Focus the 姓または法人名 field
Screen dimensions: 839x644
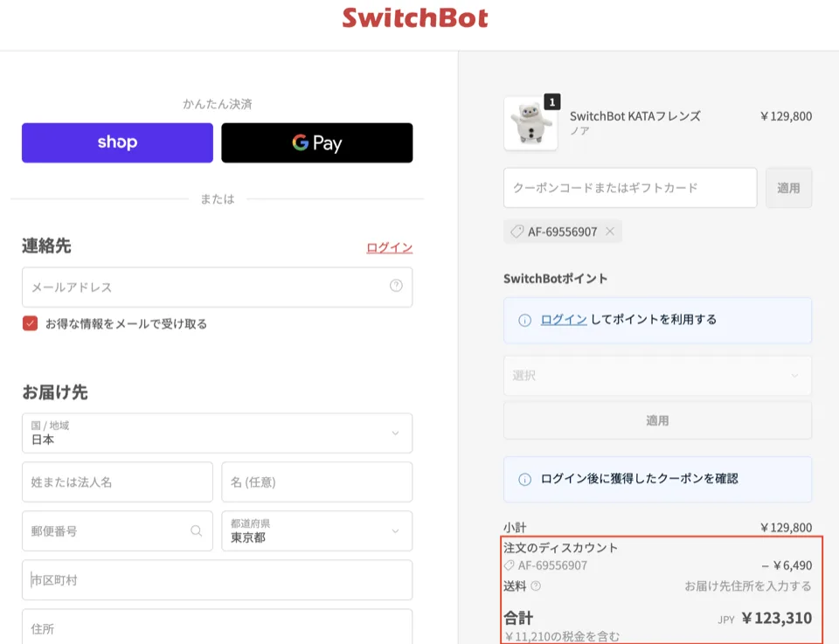(x=117, y=482)
